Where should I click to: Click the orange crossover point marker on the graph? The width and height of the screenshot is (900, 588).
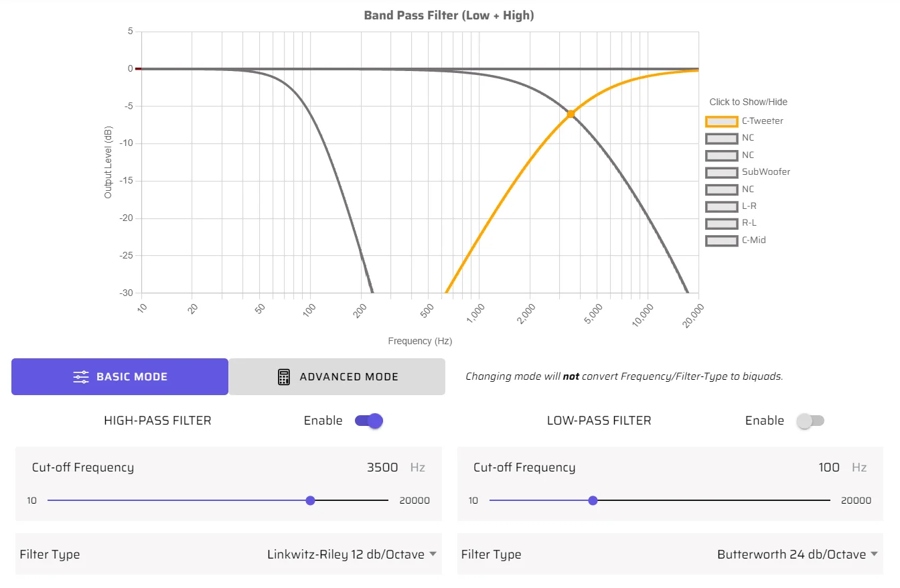(571, 115)
